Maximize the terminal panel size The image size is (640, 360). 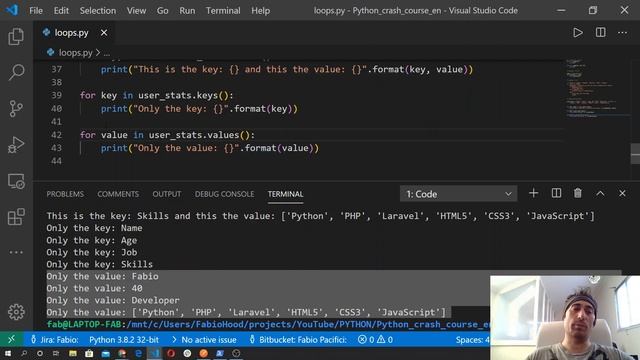coord(600,193)
